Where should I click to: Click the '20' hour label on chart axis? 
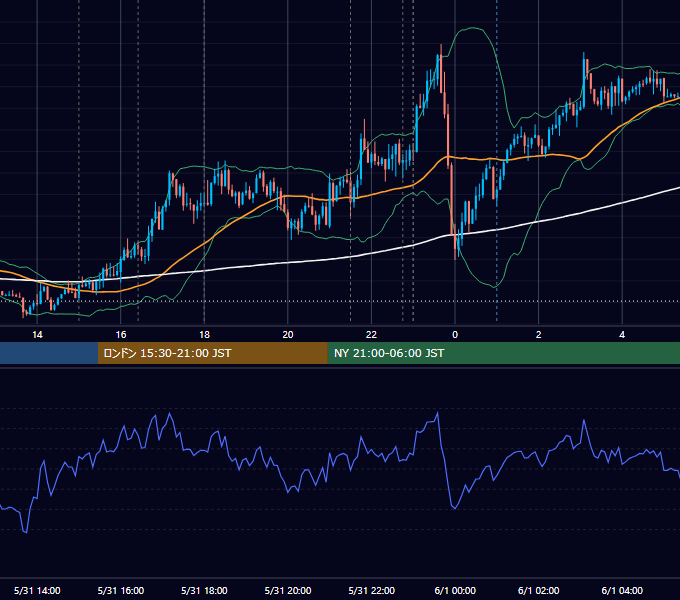coord(288,335)
